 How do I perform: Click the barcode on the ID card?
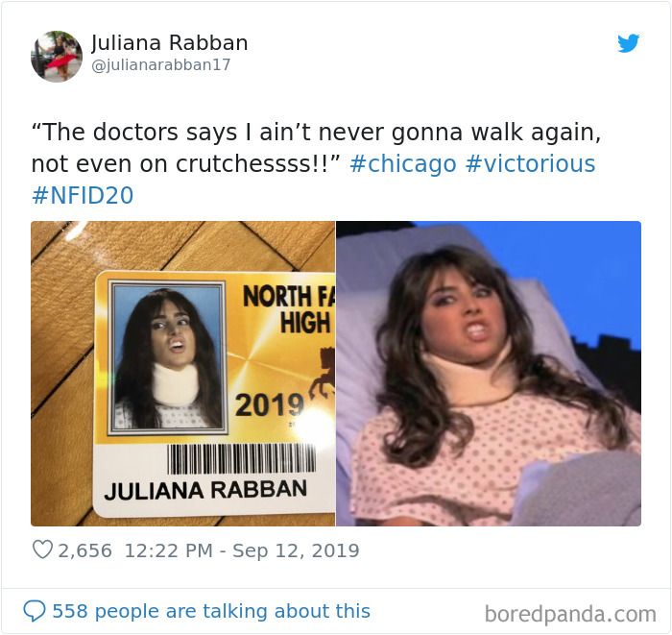[x=241, y=459]
